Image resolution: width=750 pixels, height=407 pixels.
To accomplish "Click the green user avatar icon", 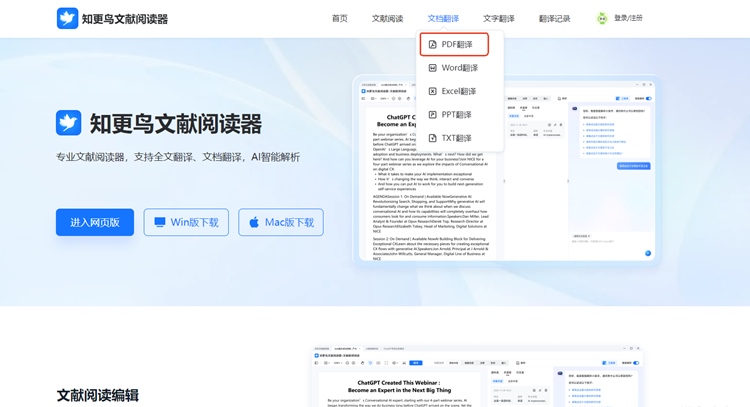I will tap(602, 18).
